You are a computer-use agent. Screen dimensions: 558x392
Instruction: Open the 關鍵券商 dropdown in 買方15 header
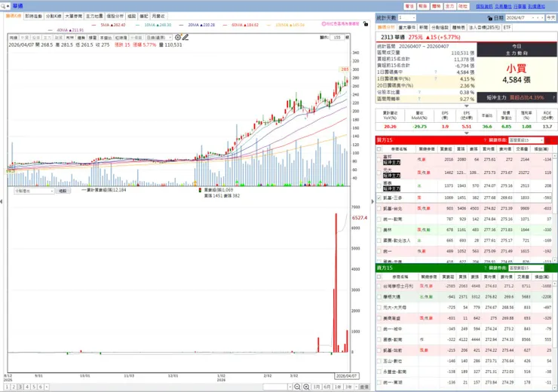(x=526, y=140)
